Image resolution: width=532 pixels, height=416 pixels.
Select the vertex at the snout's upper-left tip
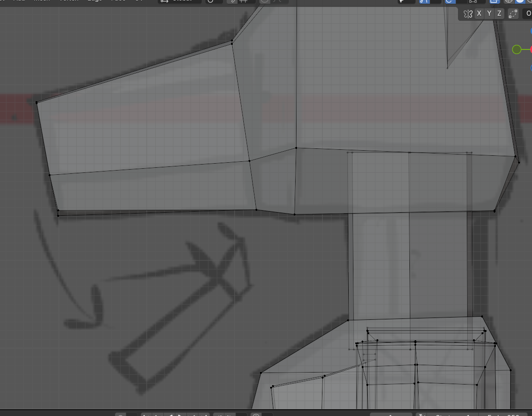coord(37,102)
